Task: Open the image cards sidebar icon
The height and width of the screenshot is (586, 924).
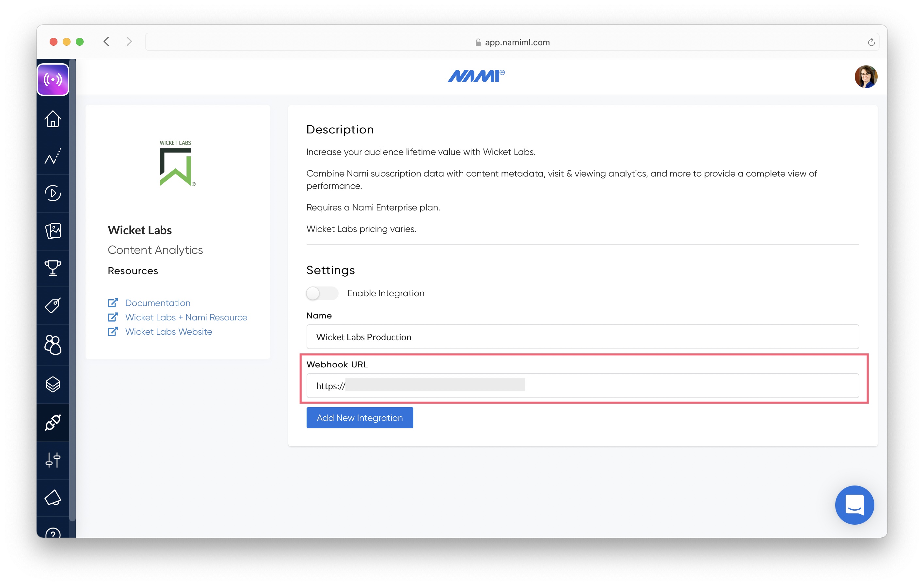Action: (53, 231)
